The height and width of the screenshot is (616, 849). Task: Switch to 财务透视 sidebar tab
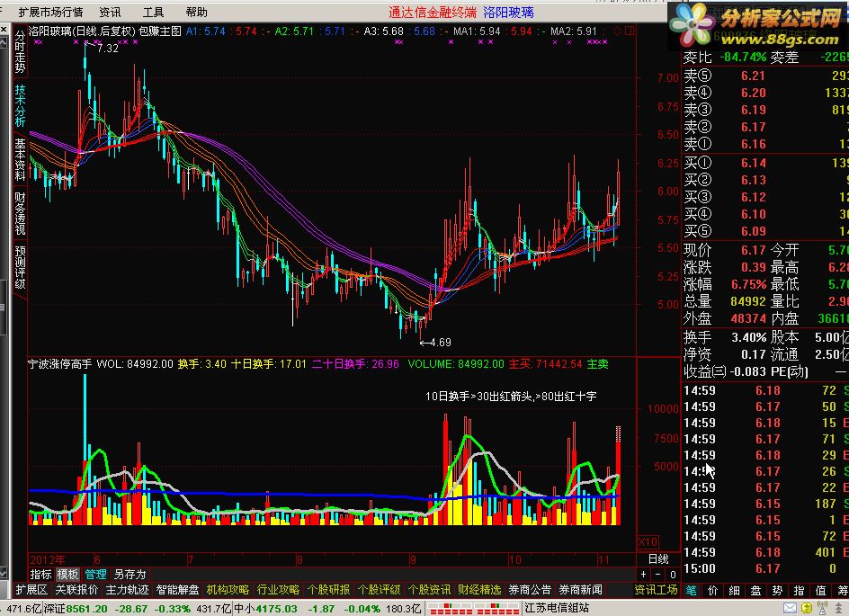(x=20, y=213)
